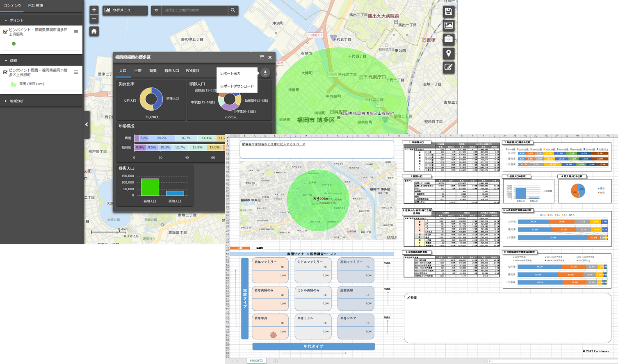Select the location pin tool
Image resolution: width=618 pixels, height=364 pixels.
(448, 53)
